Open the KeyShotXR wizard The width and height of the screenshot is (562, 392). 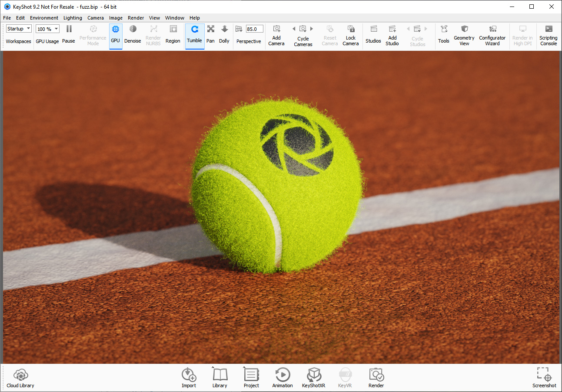tap(314, 378)
